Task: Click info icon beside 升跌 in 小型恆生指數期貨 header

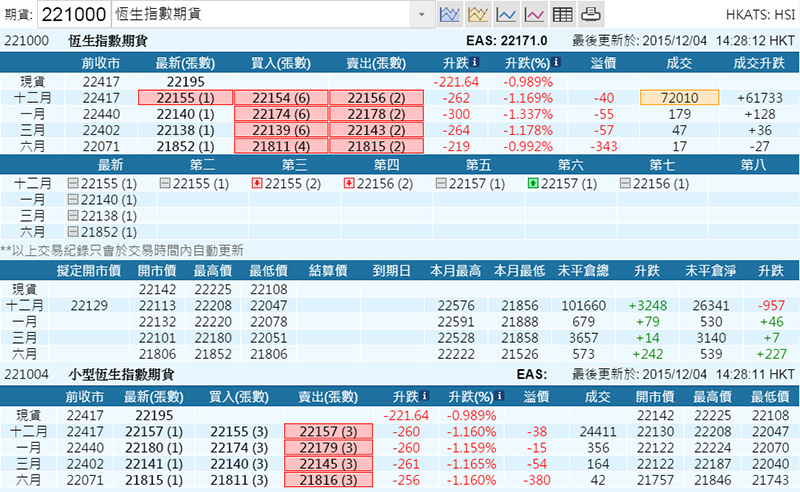Action: pyautogui.click(x=424, y=396)
